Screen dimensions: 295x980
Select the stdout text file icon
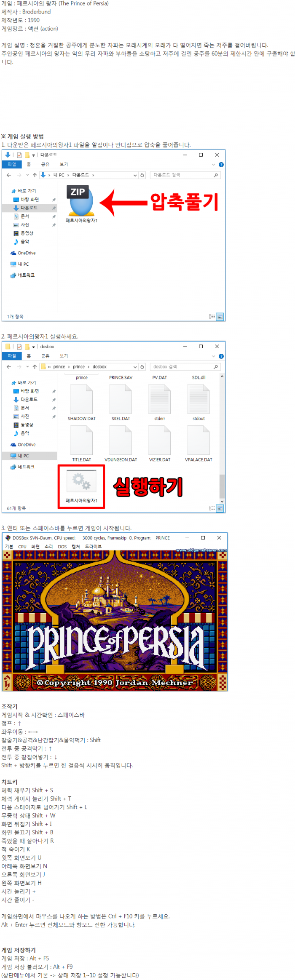point(198,399)
